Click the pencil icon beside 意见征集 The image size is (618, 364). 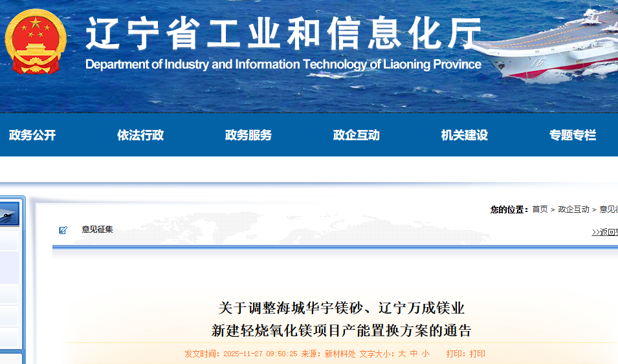pos(63,230)
